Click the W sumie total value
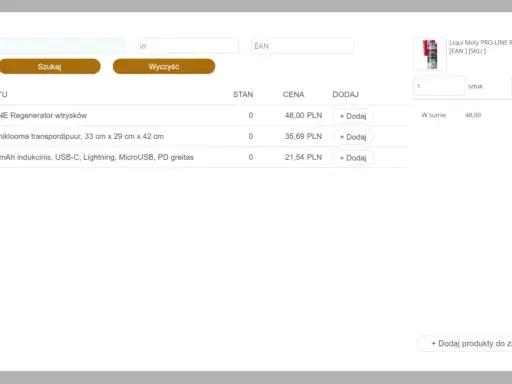The image size is (512, 384). (x=473, y=115)
